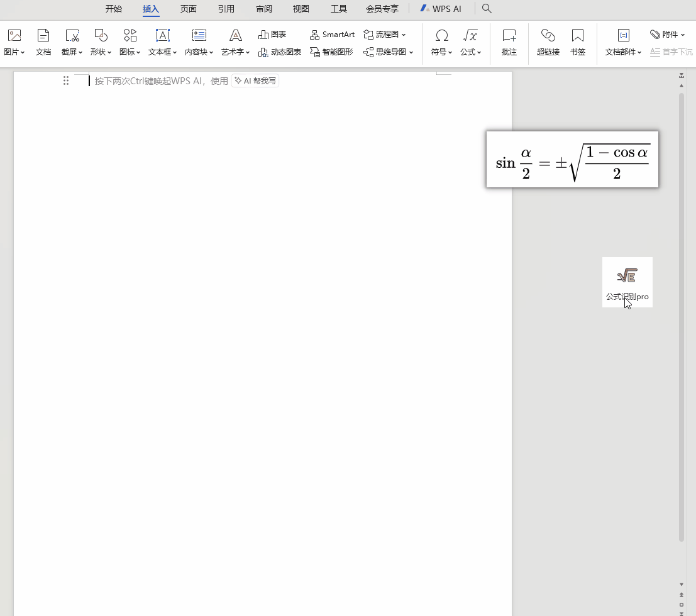Insert a 图表 chart
Image resolution: width=696 pixels, height=616 pixels.
pos(272,35)
